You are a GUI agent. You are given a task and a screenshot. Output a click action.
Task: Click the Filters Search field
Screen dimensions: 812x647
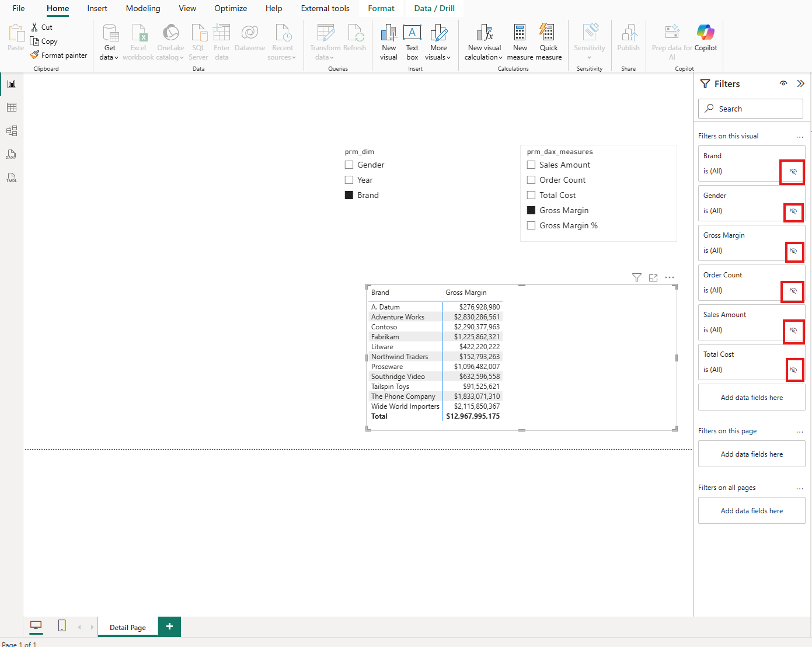751,109
